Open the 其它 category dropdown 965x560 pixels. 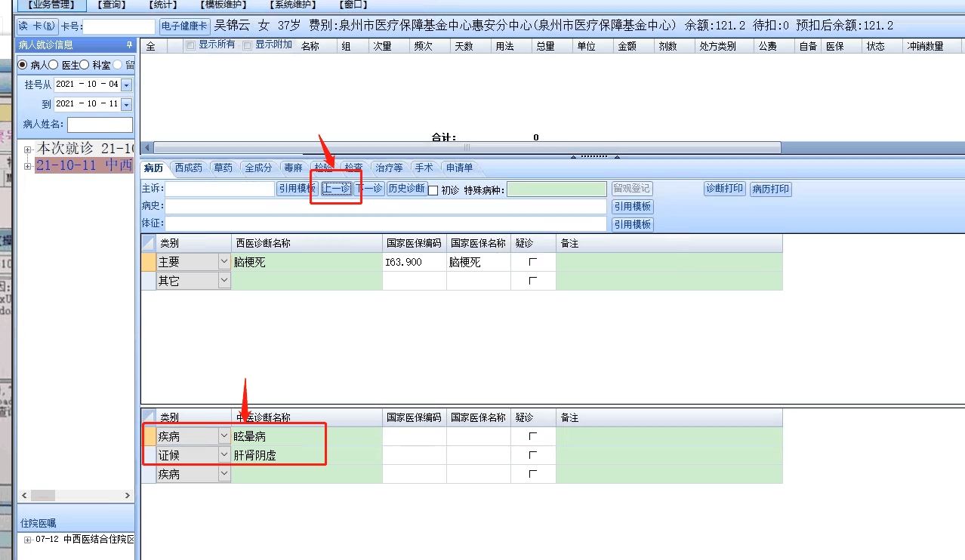(x=224, y=281)
